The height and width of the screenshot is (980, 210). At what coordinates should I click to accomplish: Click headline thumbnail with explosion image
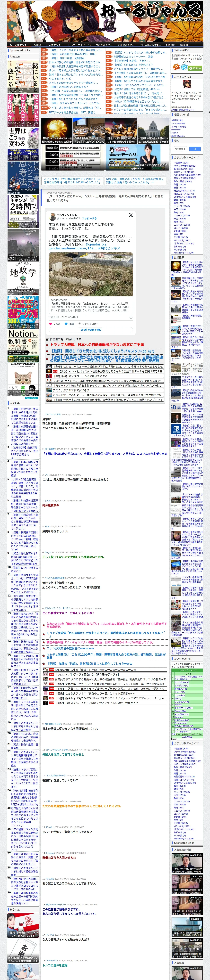tap(56, 131)
